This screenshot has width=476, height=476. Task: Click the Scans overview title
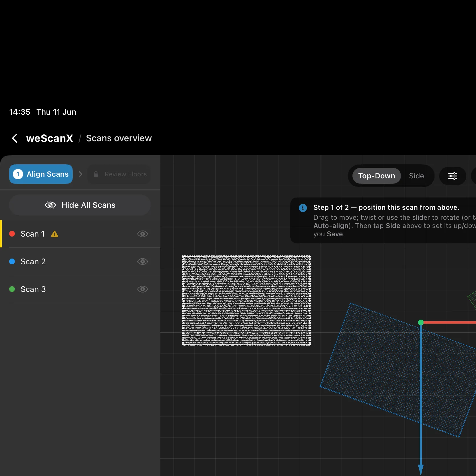point(119,138)
